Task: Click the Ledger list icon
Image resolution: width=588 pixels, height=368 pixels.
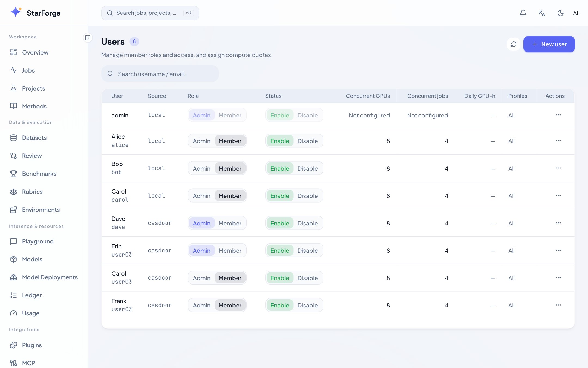Action: pos(13,295)
